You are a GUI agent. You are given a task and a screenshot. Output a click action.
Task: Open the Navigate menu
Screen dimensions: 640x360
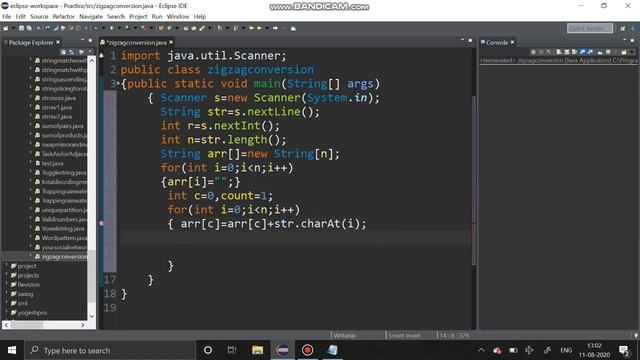(91, 16)
